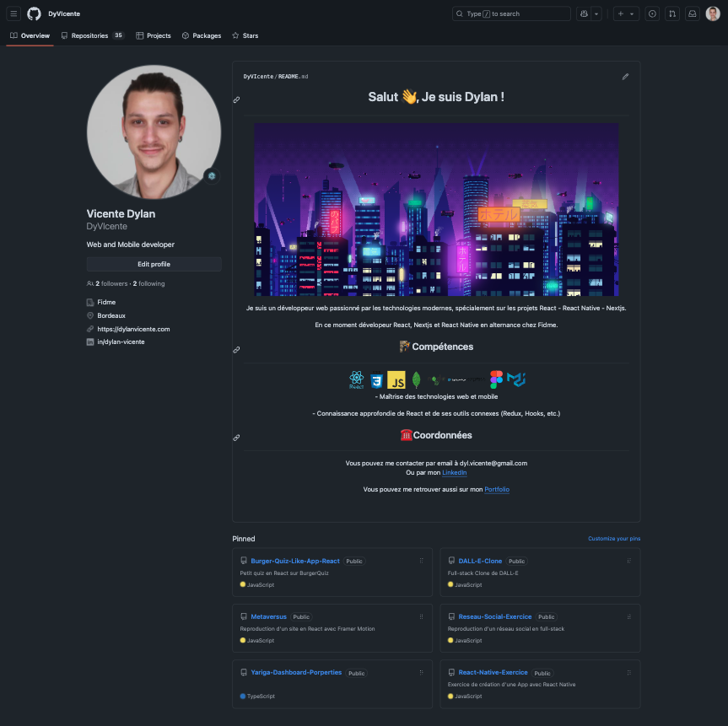Click the anchor link icon beside Coordonnées
This screenshot has height=726, width=728.
pos(236,437)
